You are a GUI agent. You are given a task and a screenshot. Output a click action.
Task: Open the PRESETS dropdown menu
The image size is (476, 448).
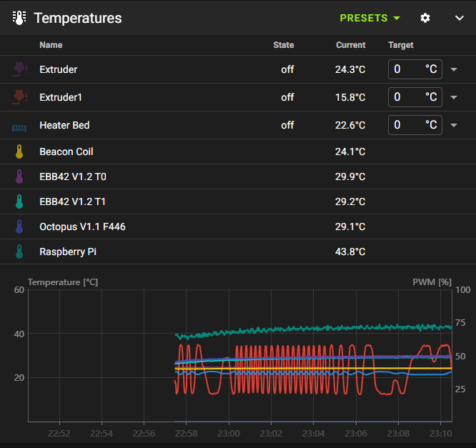tap(370, 18)
